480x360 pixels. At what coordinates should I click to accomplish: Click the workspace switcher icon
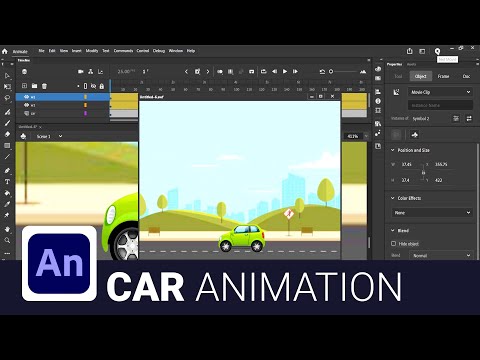click(x=422, y=51)
